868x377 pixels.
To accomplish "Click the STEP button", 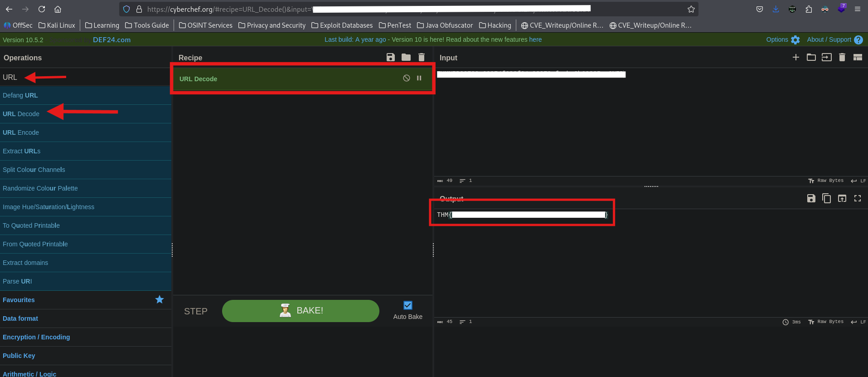I will pyautogui.click(x=196, y=311).
